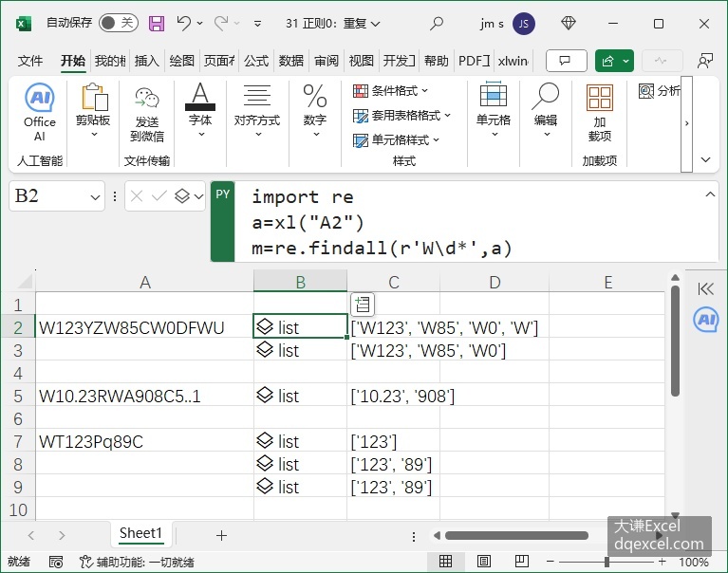
Task: Click the diamond premium icon
Action: tap(569, 23)
